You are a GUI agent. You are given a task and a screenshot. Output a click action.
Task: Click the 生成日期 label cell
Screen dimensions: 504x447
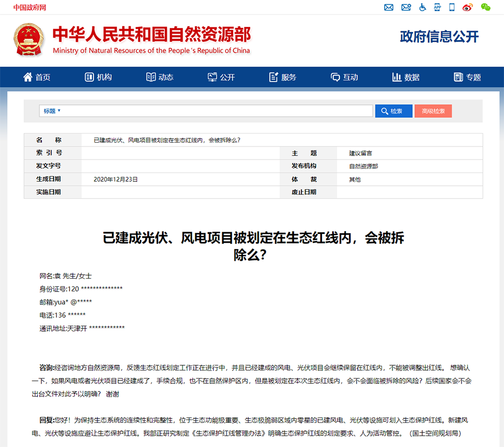pyautogui.click(x=53, y=179)
